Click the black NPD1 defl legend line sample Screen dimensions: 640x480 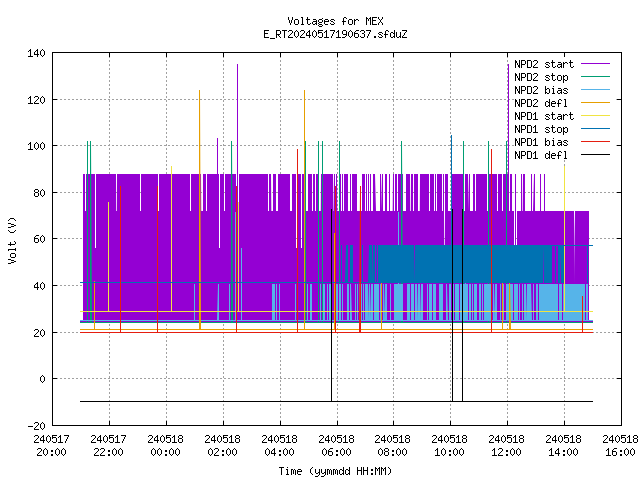coord(595,155)
